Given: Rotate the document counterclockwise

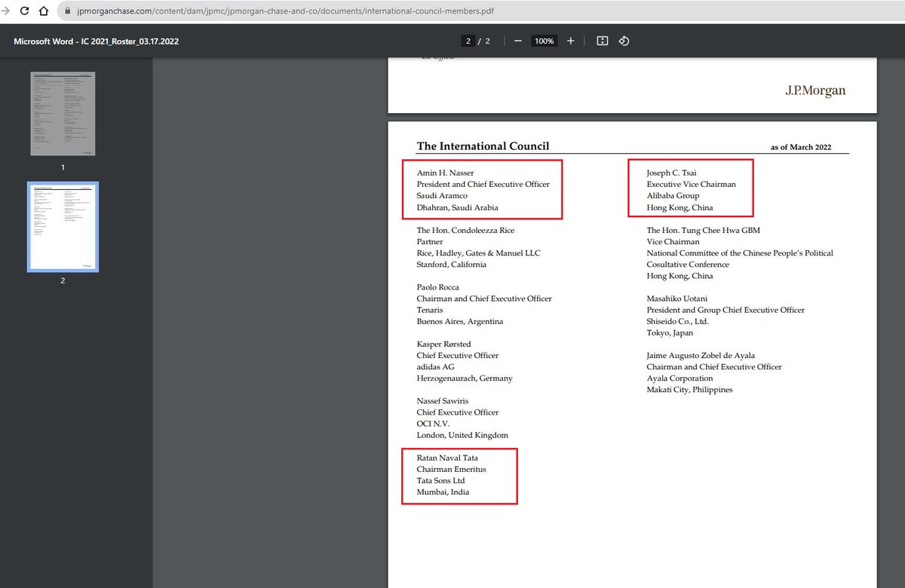Looking at the screenshot, I should 624,41.
